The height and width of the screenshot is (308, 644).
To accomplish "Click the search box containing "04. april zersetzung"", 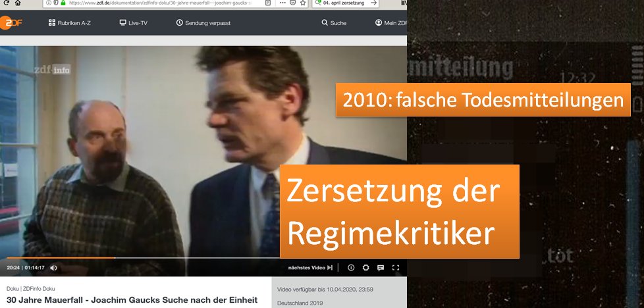I will tap(344, 3).
